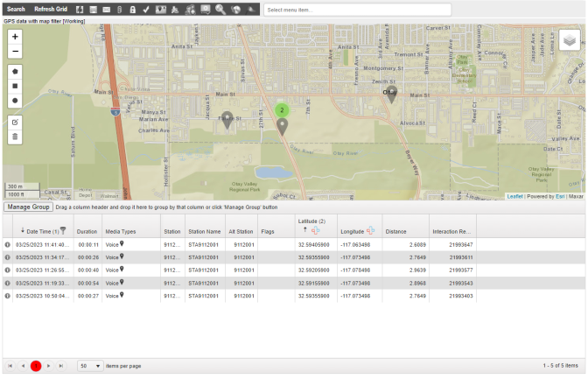This screenshot has width=588, height=379.
Task: Open the items per page dropdown
Action: [x=90, y=365]
